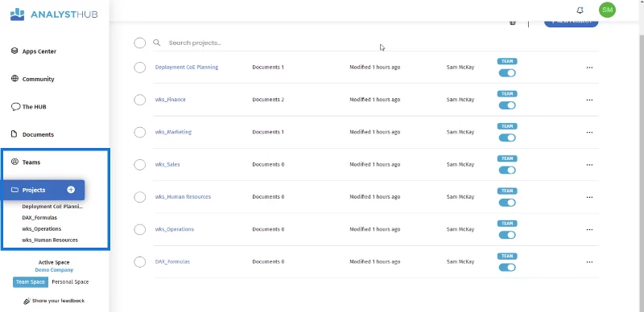The image size is (644, 312).
Task: Click the New Project button
Action: [571, 23]
